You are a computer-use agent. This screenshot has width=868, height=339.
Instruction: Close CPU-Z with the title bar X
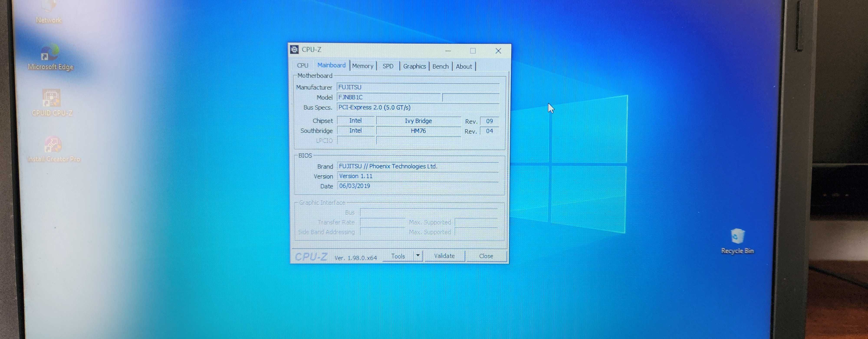[x=498, y=51]
